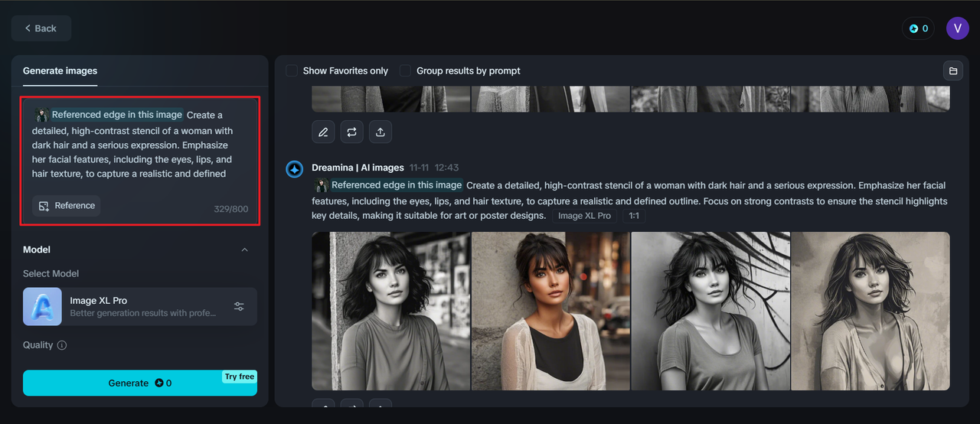This screenshot has width=980, height=424.
Task: Select the 329/800 character counter
Action: click(230, 209)
